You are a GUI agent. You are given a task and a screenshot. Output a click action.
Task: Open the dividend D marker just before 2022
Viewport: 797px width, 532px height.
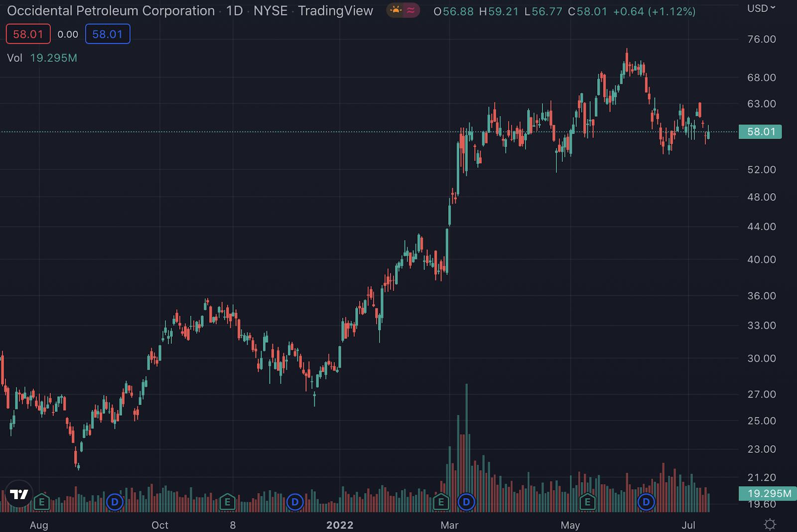click(295, 502)
